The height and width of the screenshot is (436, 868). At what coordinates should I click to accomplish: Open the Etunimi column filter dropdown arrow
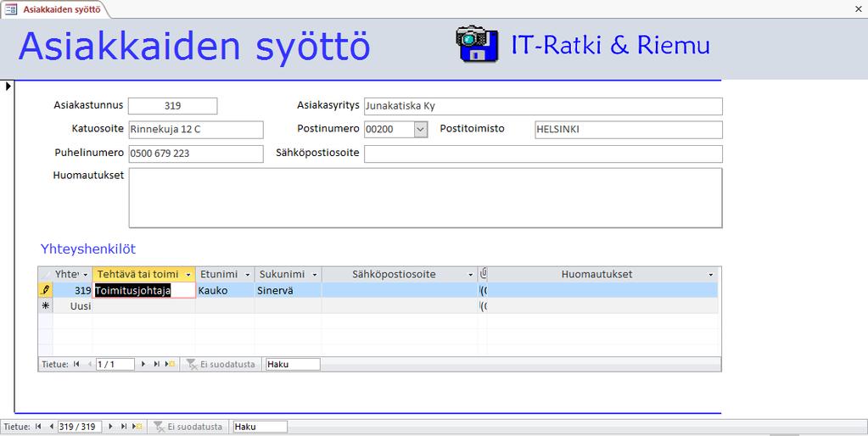[x=248, y=275]
